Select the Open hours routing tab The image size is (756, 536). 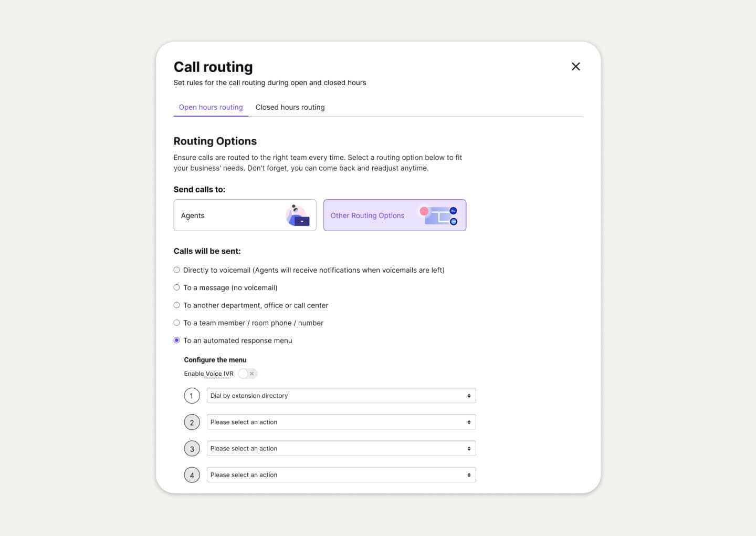tap(210, 107)
